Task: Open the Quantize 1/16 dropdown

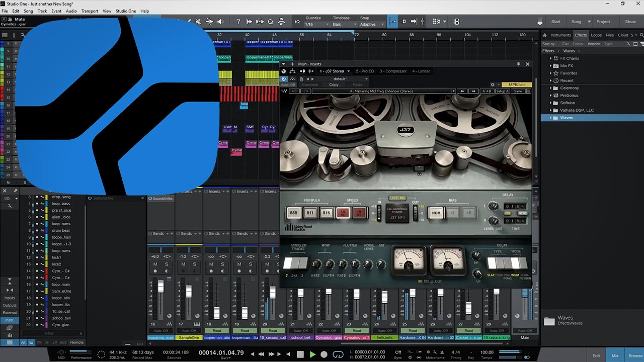Action: click(x=317, y=24)
